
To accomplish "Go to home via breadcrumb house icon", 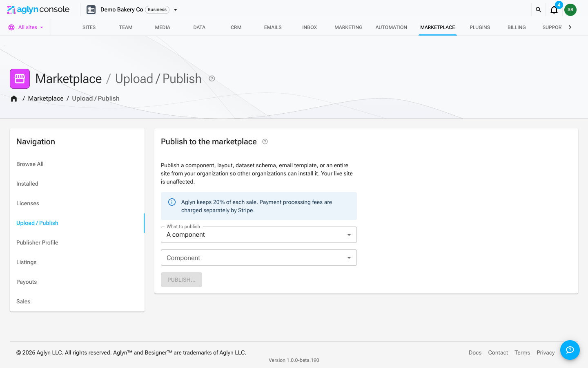I will click(14, 99).
